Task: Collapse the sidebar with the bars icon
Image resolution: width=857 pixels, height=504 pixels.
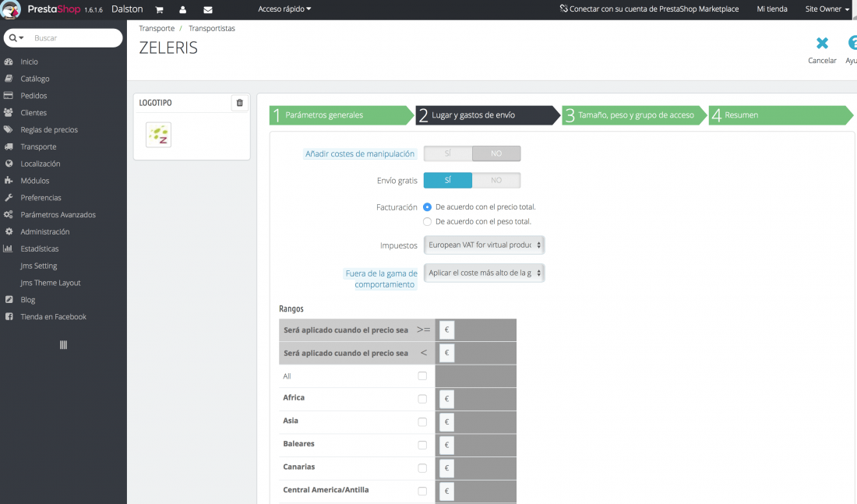Action: [x=63, y=345]
